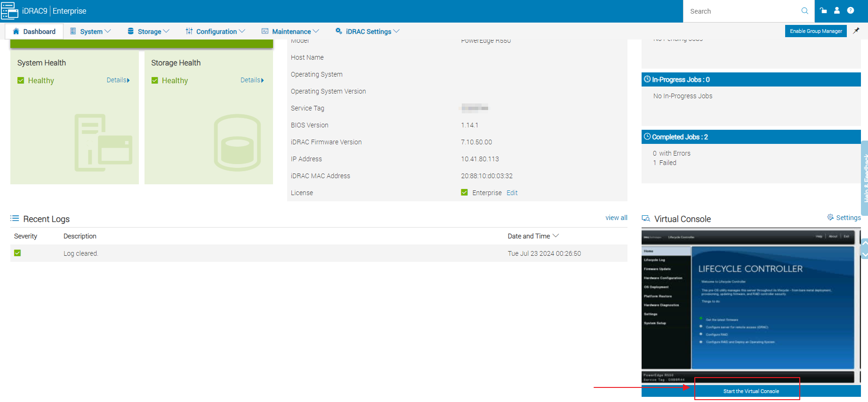Click the Operating System Version label
Viewport: 868px width, 402px height.
328,91
